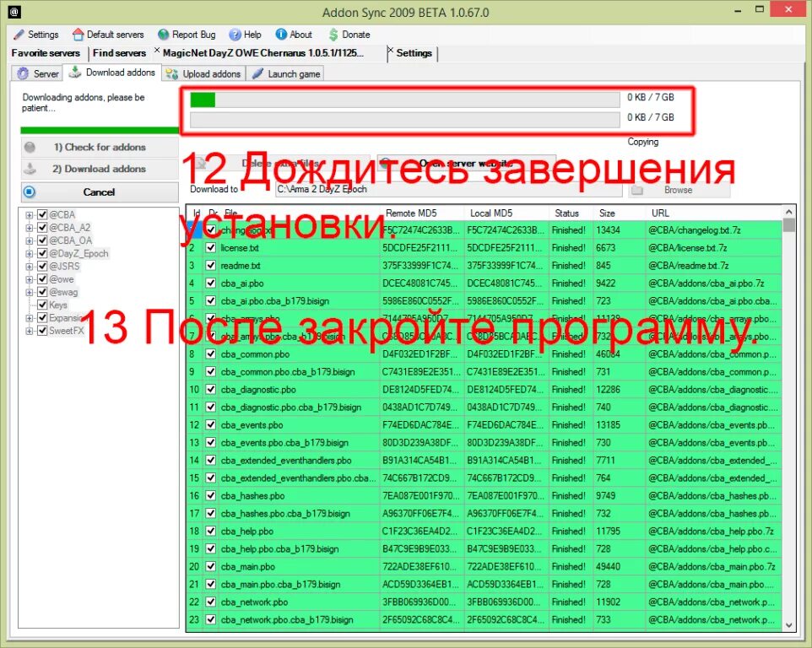Expand the @CBA_A2 tree node
812x648 pixels.
coord(29,228)
